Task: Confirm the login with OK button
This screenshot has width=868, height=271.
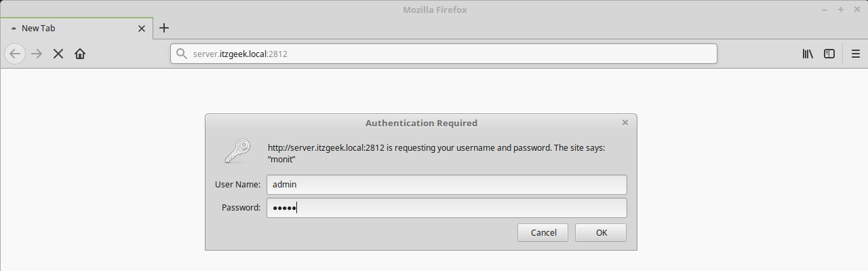Action: click(x=601, y=232)
